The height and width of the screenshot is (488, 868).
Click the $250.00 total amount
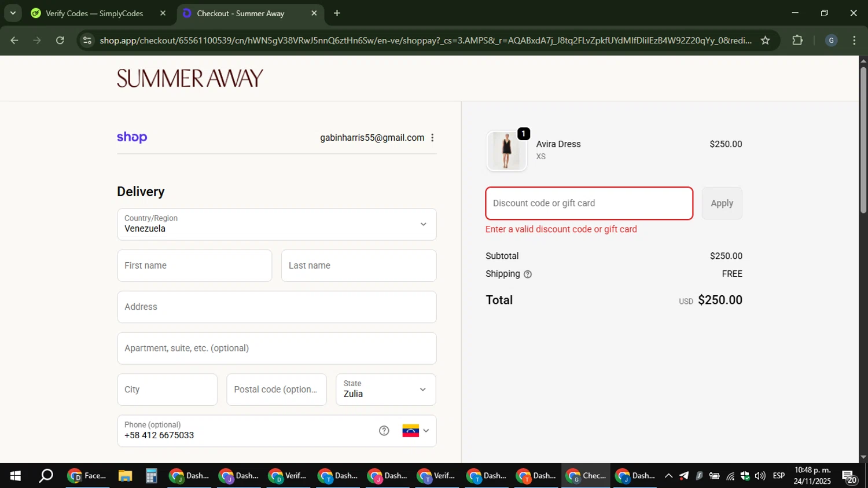coord(720,300)
